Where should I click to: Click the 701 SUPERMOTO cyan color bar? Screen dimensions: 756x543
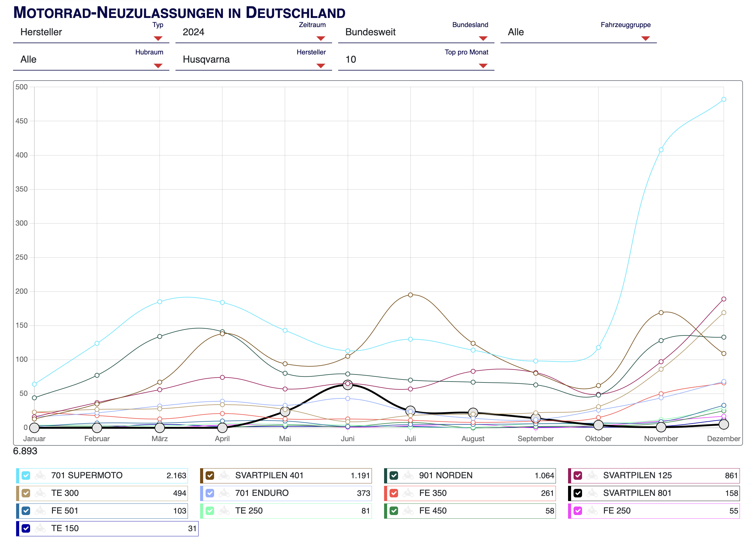click(18, 476)
